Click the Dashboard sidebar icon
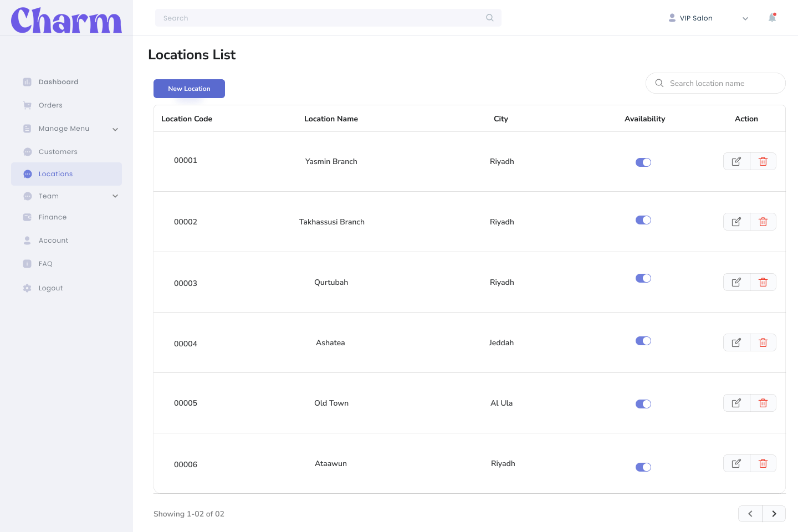798x532 pixels. tap(27, 82)
